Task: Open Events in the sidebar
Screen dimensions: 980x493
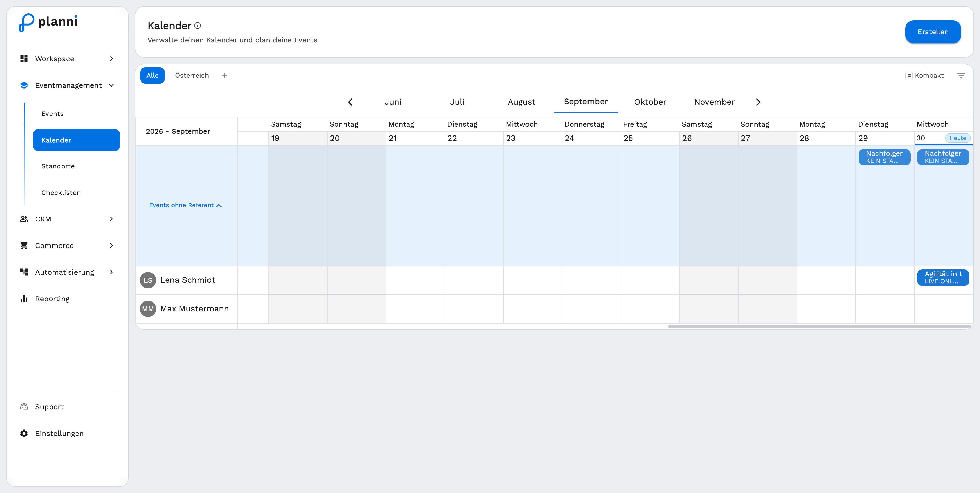Action: click(77, 113)
